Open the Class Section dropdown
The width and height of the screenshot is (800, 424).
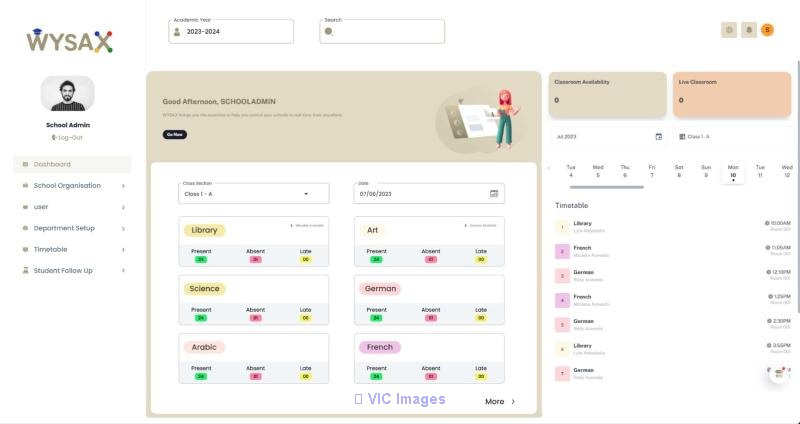[254, 194]
